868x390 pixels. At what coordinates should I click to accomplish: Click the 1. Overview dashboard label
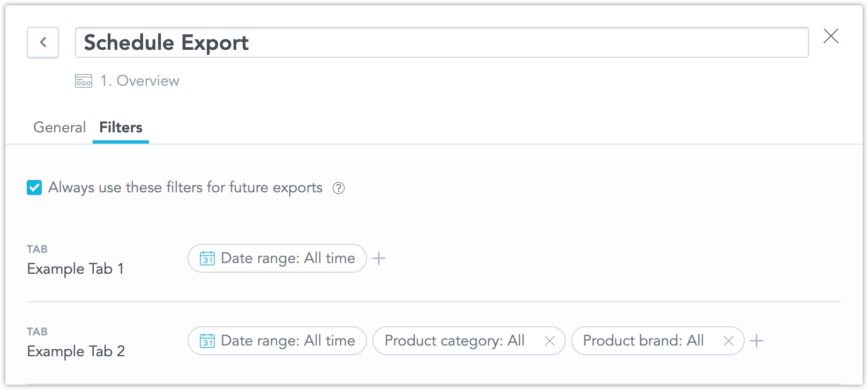(140, 81)
